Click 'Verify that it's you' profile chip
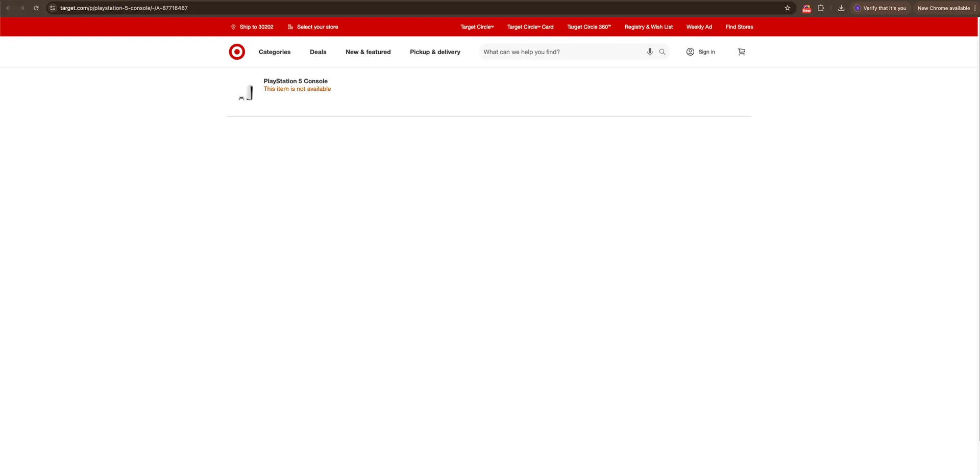This screenshot has width=980, height=476. click(880, 8)
